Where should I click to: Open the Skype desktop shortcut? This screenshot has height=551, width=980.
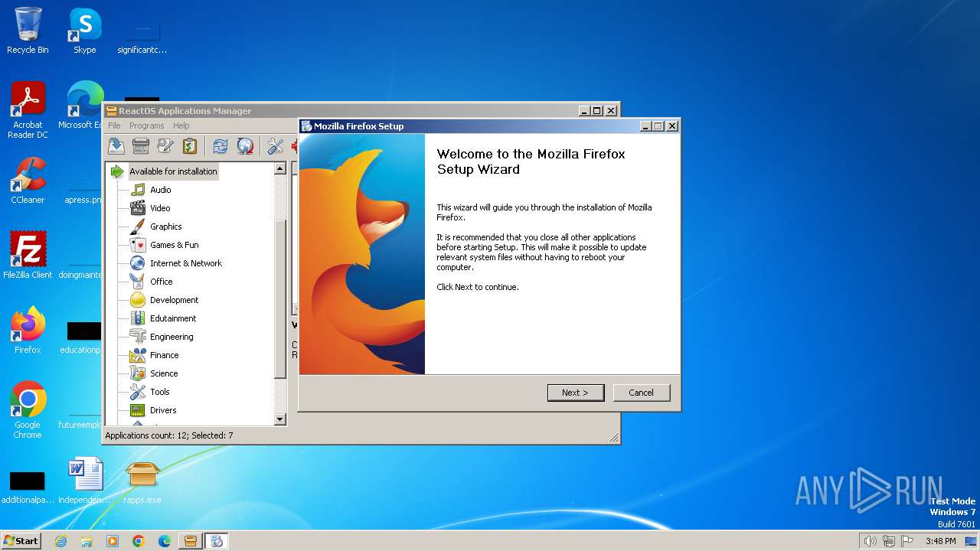click(84, 31)
